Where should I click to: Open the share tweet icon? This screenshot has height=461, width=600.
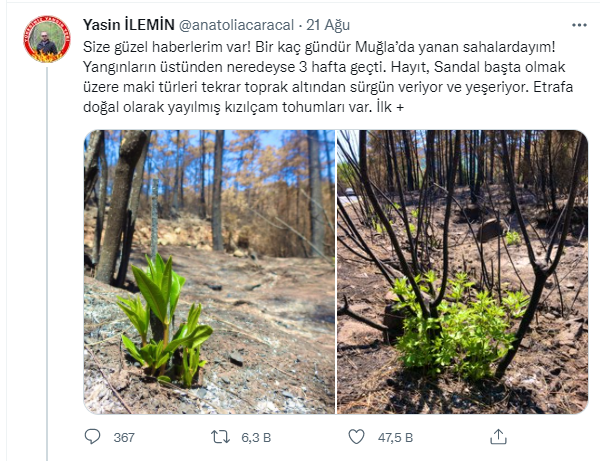tap(498, 437)
